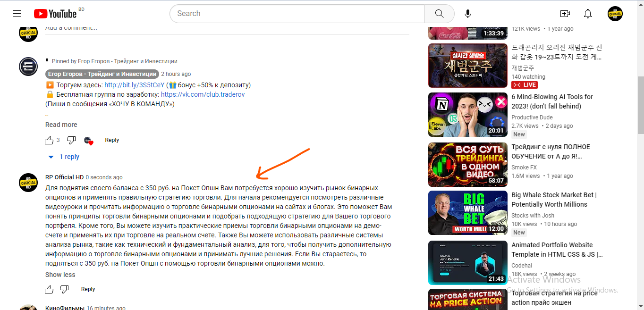
Task: Open the Animated Portfolio Website thumbnail
Action: [x=468, y=263]
